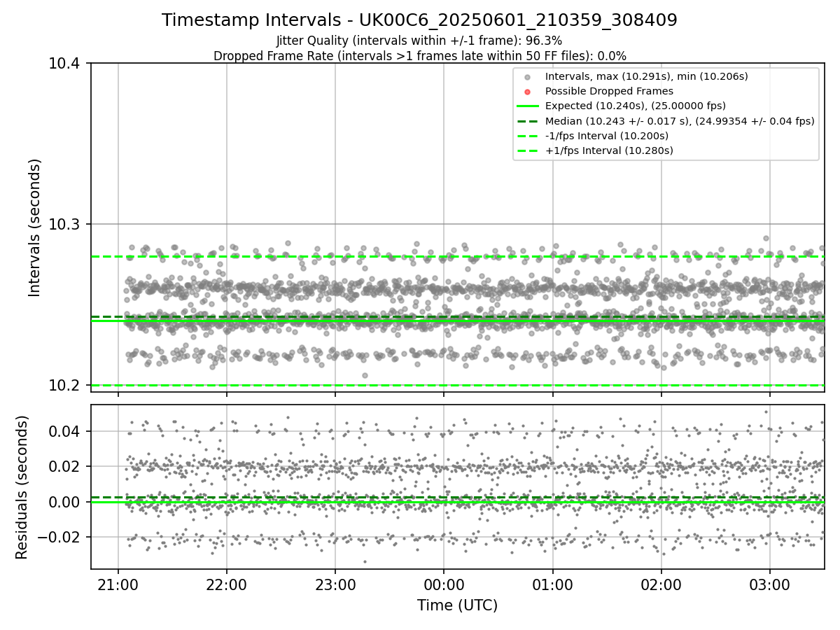The height and width of the screenshot is (630, 840).
Task: Select the gray dot marker beside 'Intervals, max' legend
Action: pyautogui.click(x=528, y=77)
